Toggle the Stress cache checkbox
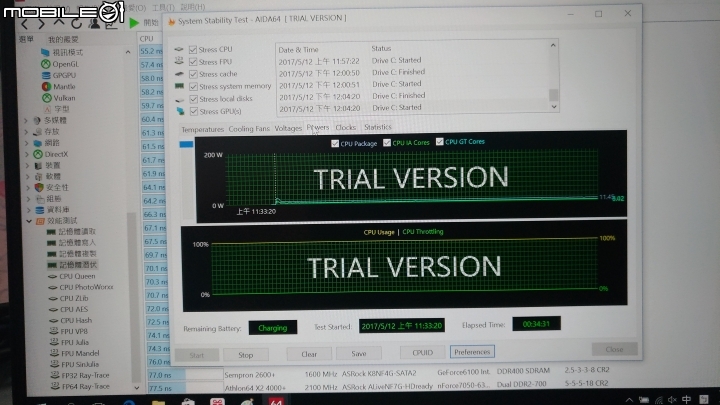Viewport: 720px width, 405px height. coord(193,74)
